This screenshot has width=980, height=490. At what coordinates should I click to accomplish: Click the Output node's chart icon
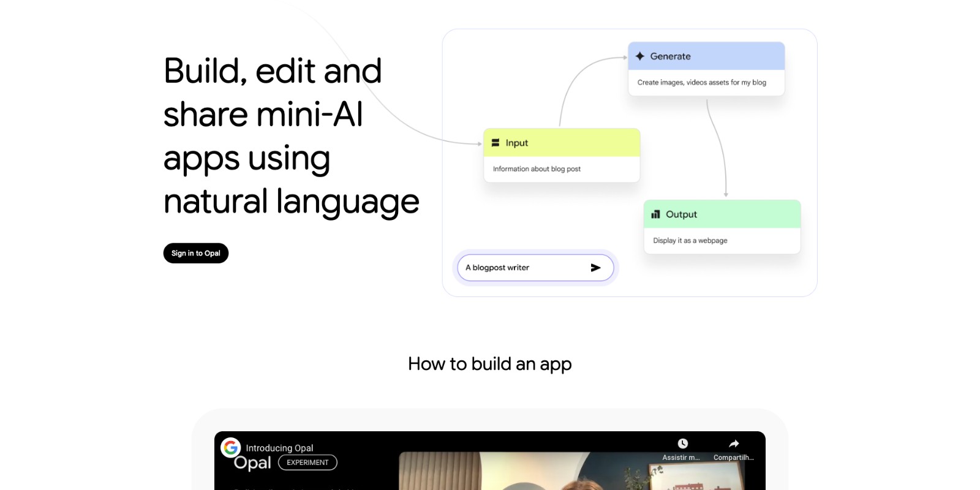click(x=655, y=214)
